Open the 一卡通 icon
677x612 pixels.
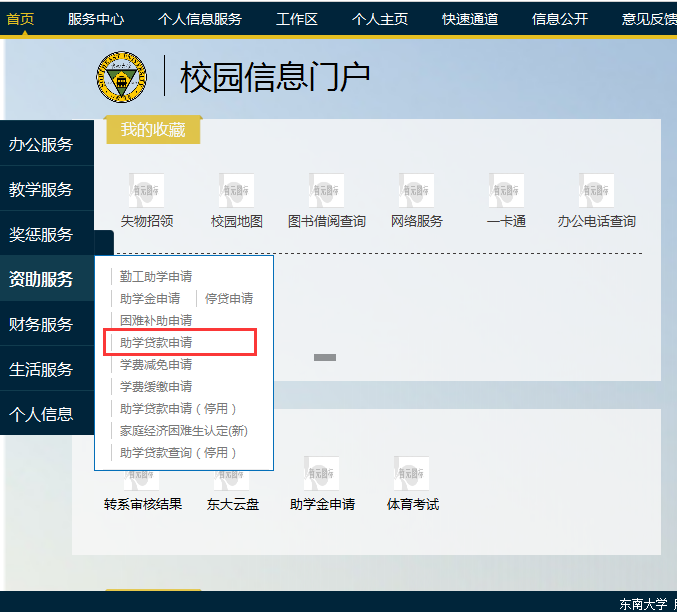506,191
